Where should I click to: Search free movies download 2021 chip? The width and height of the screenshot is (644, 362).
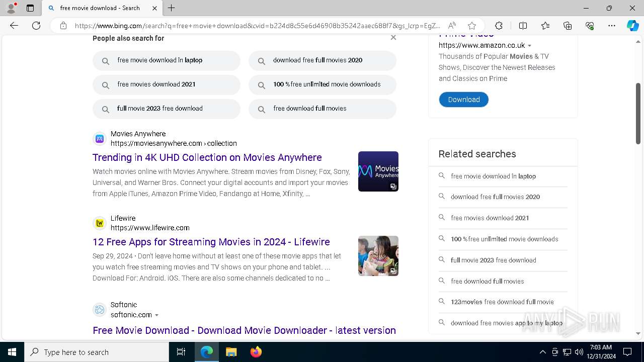tap(167, 84)
